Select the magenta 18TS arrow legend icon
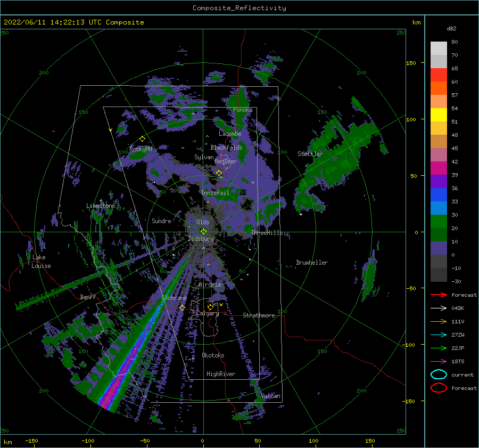Image resolution: width=479 pixels, height=448 pixels. pos(439,362)
